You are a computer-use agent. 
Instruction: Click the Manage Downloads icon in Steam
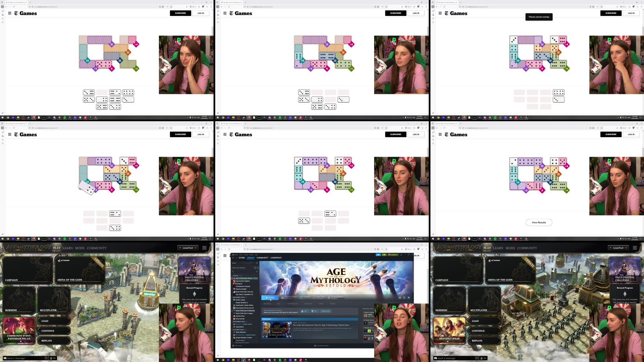[315, 345]
